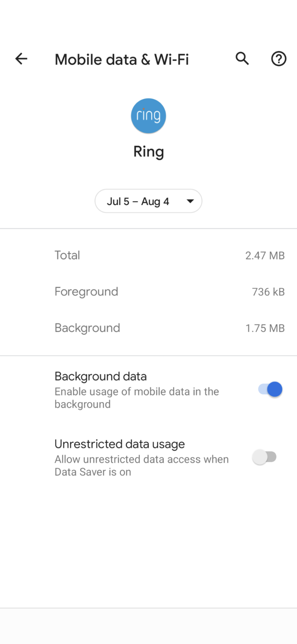This screenshot has height=644, width=297.
Task: Open help via the question mark icon
Action: tap(278, 59)
